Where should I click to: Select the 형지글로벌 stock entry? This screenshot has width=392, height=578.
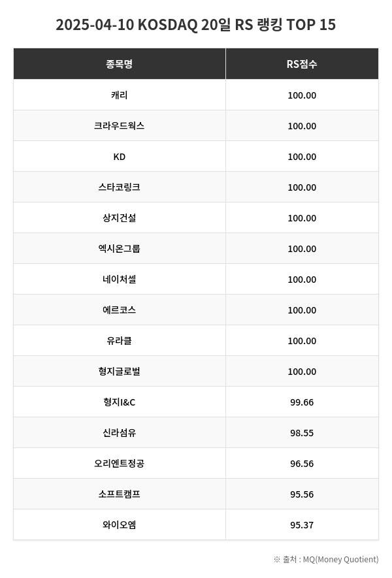click(x=119, y=372)
